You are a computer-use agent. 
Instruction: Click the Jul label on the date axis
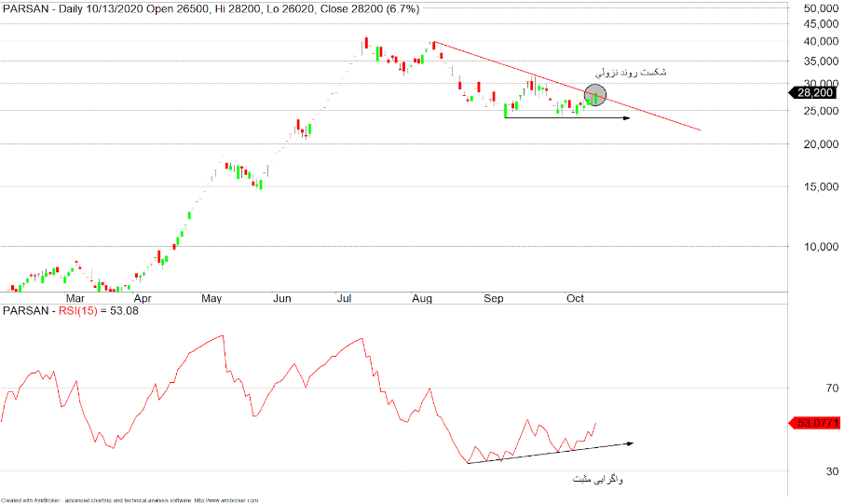345,299
